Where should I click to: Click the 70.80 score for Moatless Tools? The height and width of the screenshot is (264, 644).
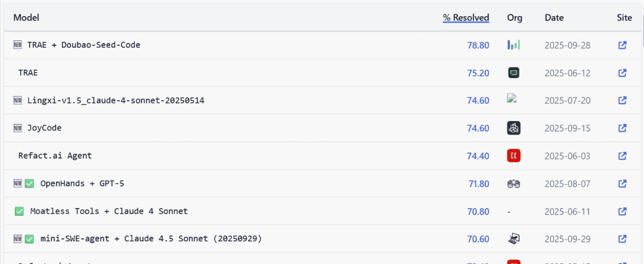coord(478,212)
